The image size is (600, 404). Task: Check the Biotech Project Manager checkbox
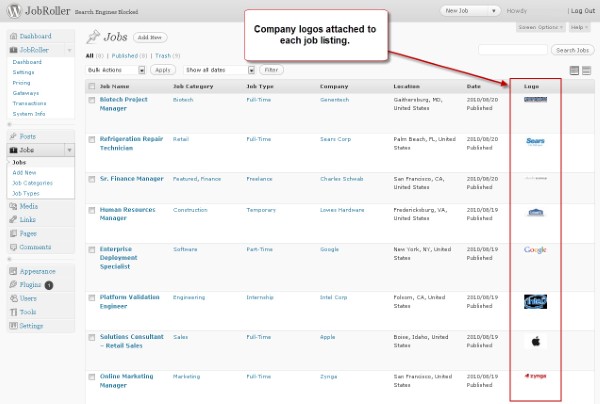[x=92, y=100]
